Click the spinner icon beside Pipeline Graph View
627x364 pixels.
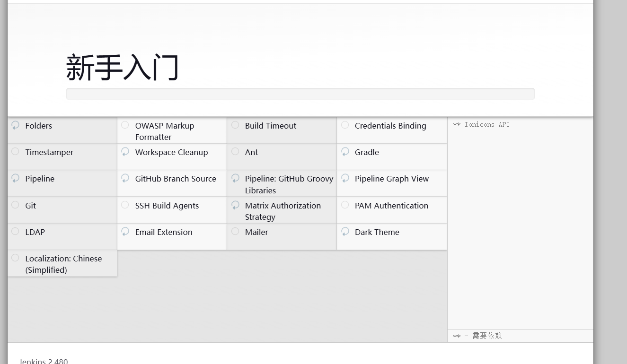[345, 178]
